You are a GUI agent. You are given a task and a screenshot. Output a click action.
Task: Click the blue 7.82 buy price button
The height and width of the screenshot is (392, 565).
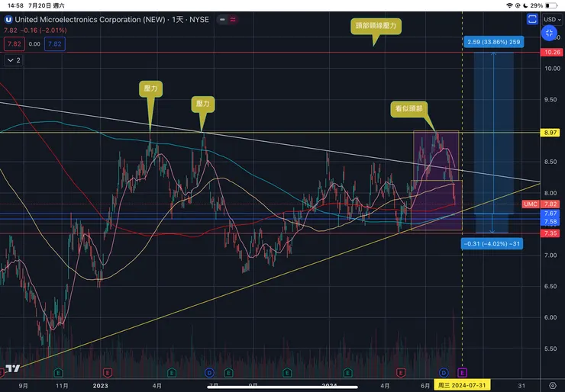(x=55, y=44)
